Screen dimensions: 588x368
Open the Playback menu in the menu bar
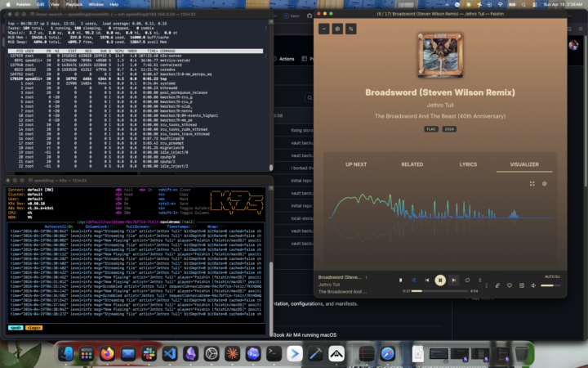click(74, 5)
